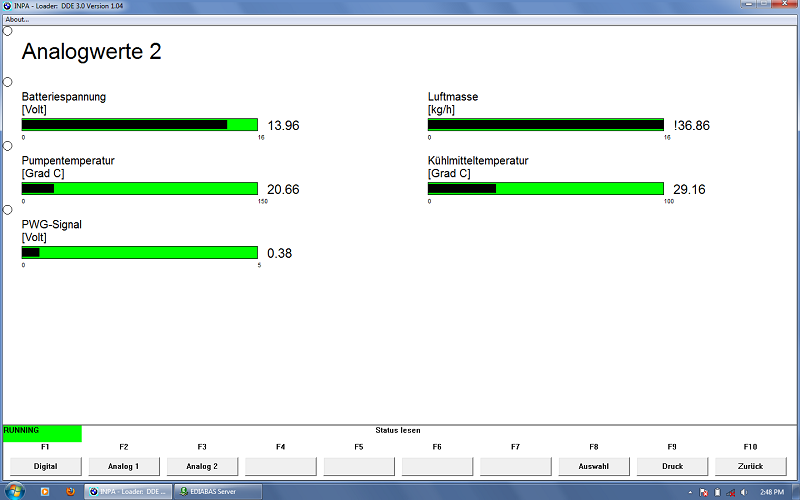The width and height of the screenshot is (800, 500).
Task: Click the BMW icon in title bar
Action: 7,6
